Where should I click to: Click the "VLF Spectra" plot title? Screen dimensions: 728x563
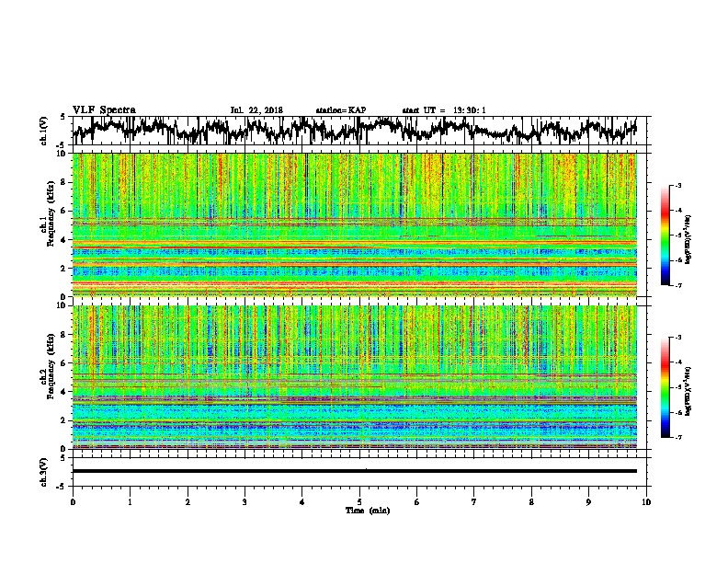[104, 110]
